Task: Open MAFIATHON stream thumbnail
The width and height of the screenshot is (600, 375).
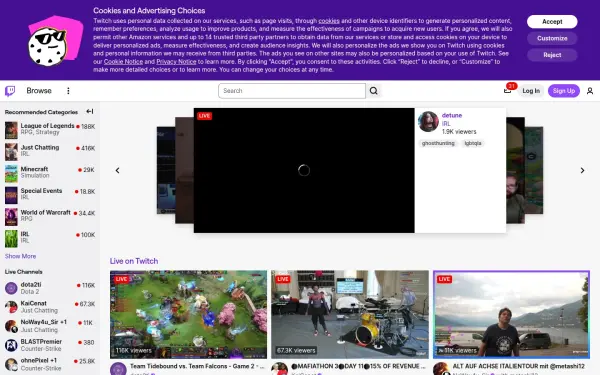Action: (350, 315)
